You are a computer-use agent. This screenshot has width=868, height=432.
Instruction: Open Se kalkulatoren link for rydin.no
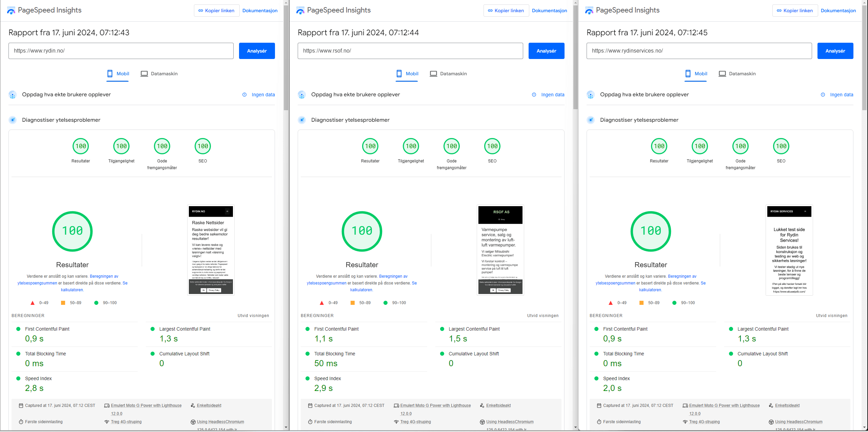(72, 290)
